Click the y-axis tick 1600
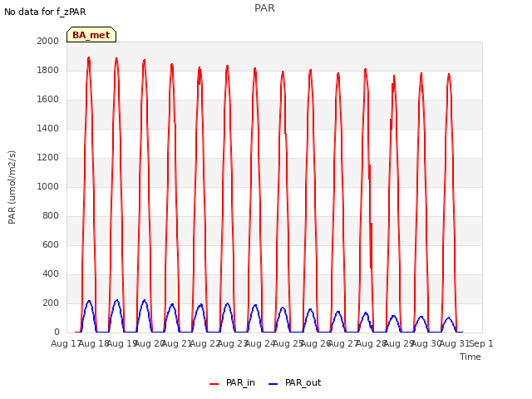 tap(48, 100)
